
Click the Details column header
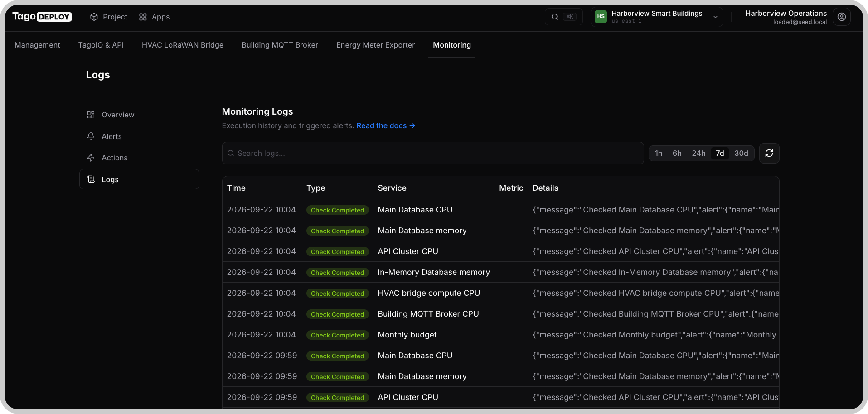click(545, 188)
